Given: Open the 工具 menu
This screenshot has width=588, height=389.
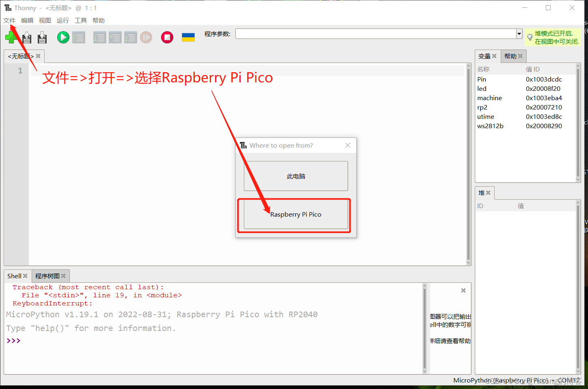Looking at the screenshot, I should [x=81, y=20].
